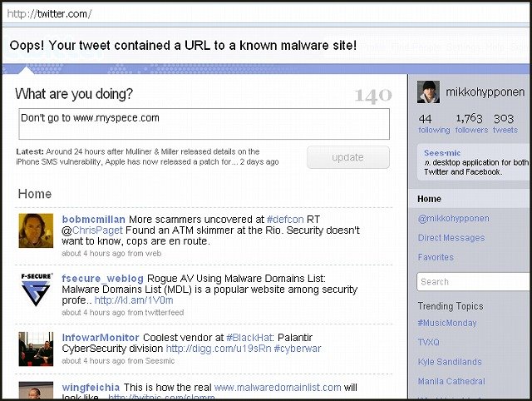The height and width of the screenshot is (401, 532).
Task: Open #MusicMonday trending topic
Action: pos(447,323)
